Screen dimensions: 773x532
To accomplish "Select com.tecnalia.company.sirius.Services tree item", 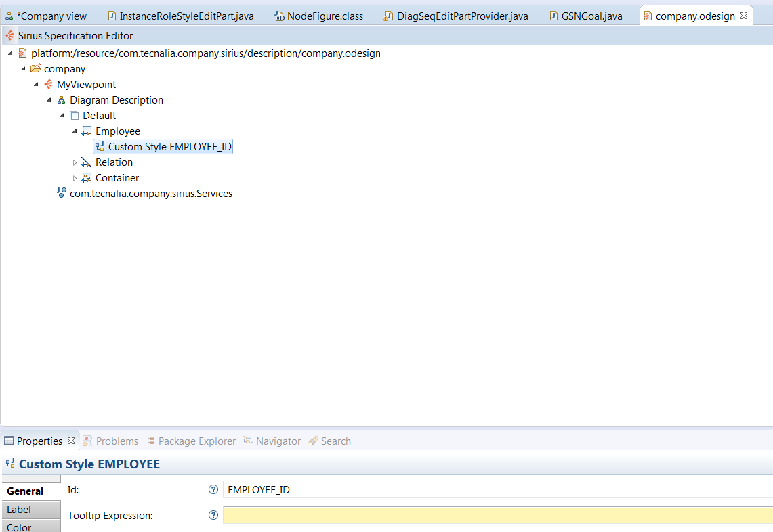I will [151, 193].
